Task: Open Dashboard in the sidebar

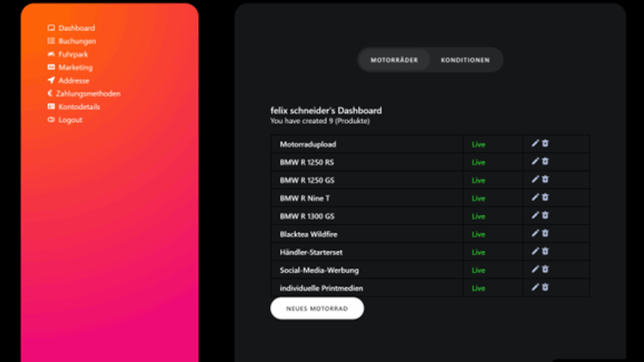Action: [76, 28]
